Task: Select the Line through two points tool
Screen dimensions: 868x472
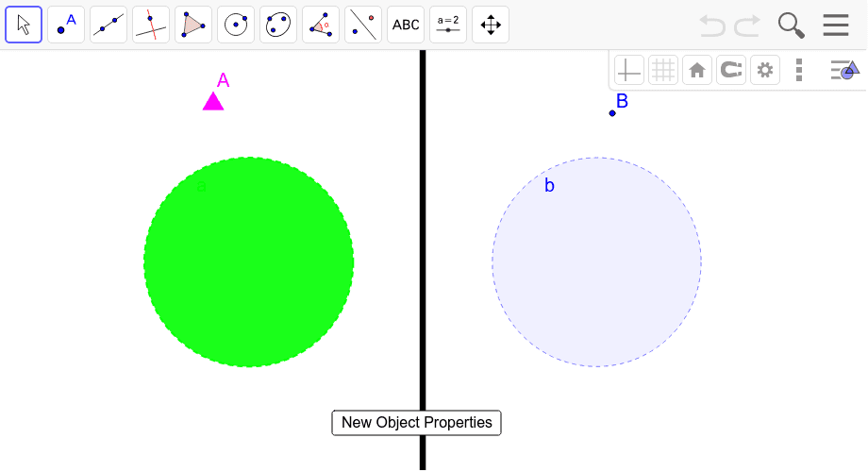Action: (x=108, y=25)
